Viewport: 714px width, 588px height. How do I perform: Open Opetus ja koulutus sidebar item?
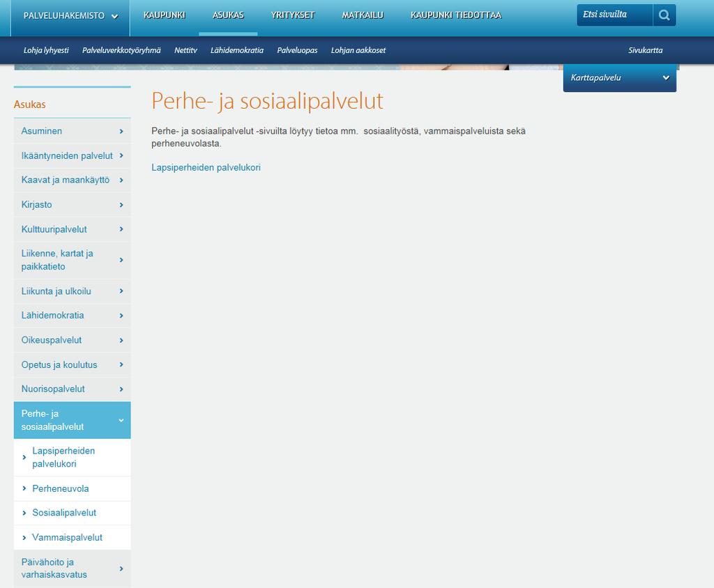[72, 364]
